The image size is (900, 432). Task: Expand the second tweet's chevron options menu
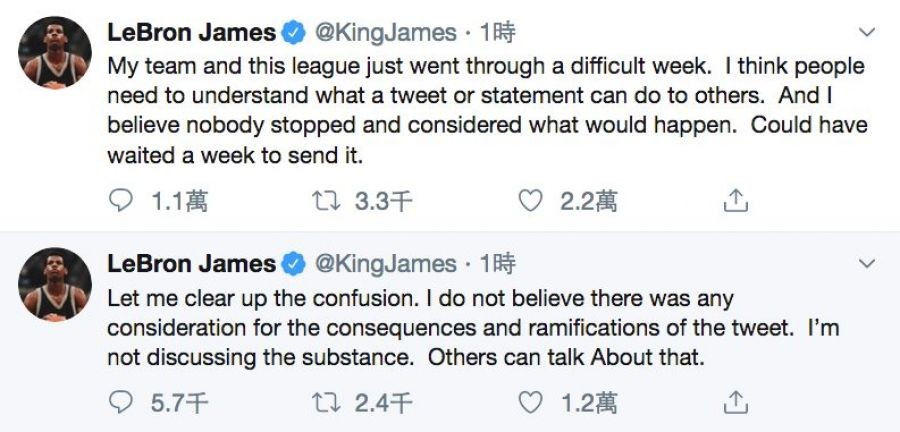[x=867, y=264]
